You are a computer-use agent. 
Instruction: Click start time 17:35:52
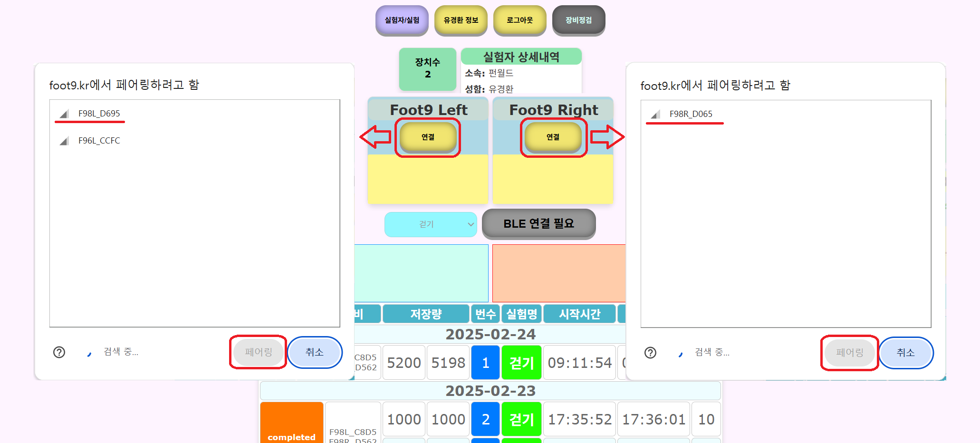point(579,419)
